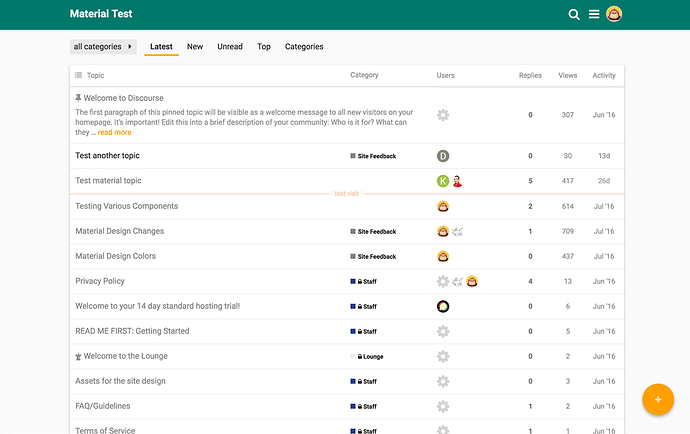Sort topics by Activity column header

click(603, 75)
